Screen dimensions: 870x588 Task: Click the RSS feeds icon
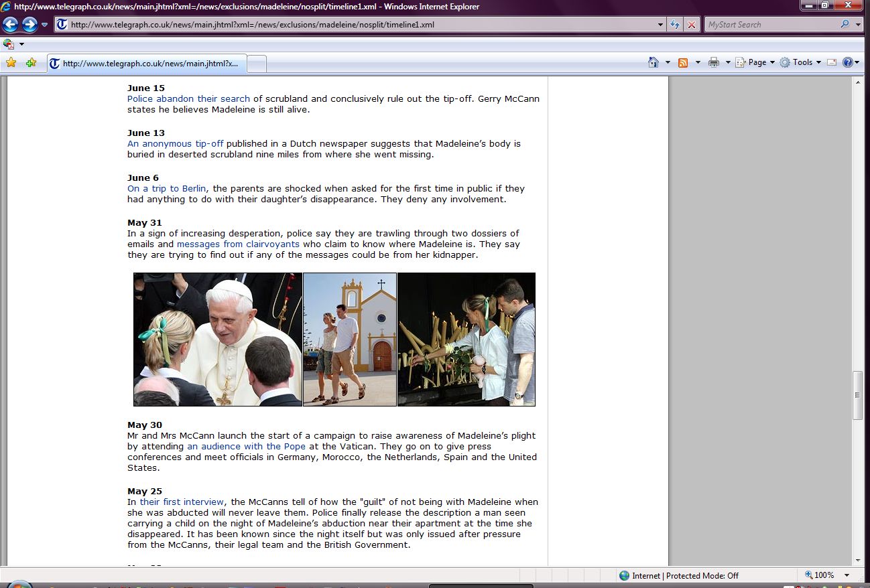(683, 62)
